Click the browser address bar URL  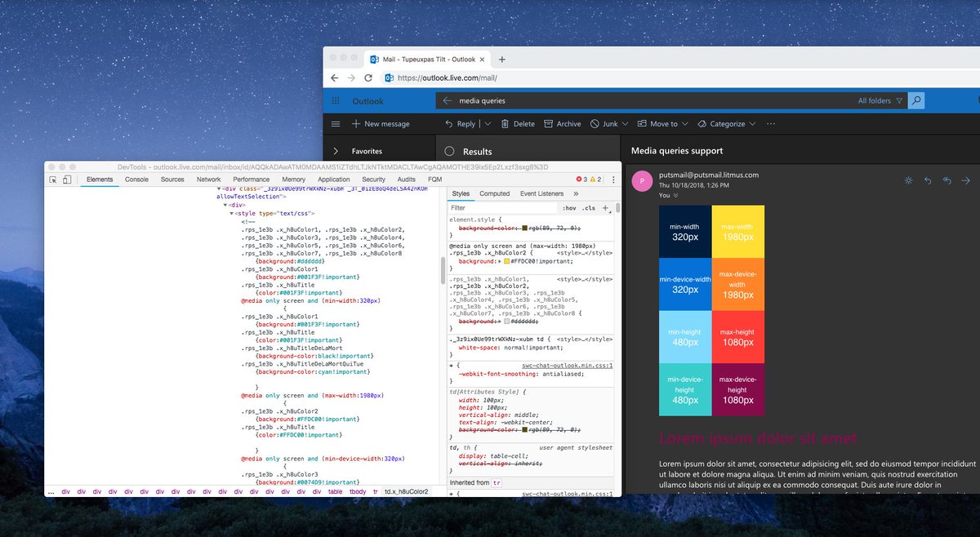coord(448,78)
